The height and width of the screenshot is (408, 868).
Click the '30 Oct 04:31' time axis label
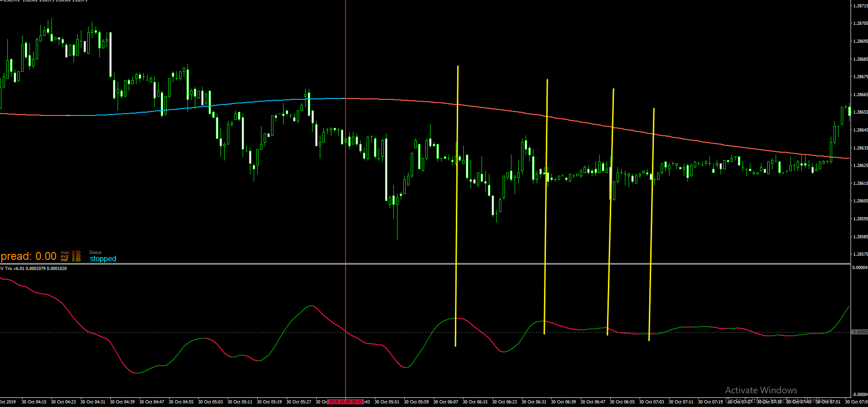pos(93,402)
